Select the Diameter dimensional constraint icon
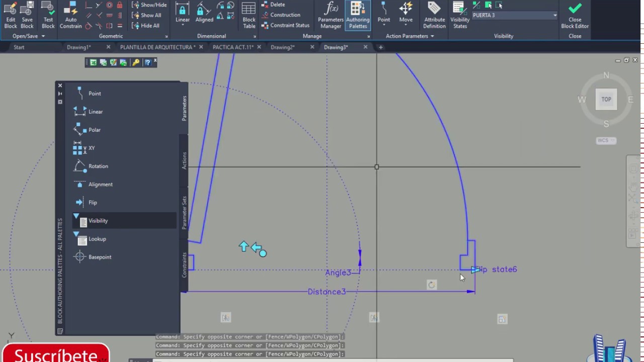Screen dimensions: 644x362 230,5
